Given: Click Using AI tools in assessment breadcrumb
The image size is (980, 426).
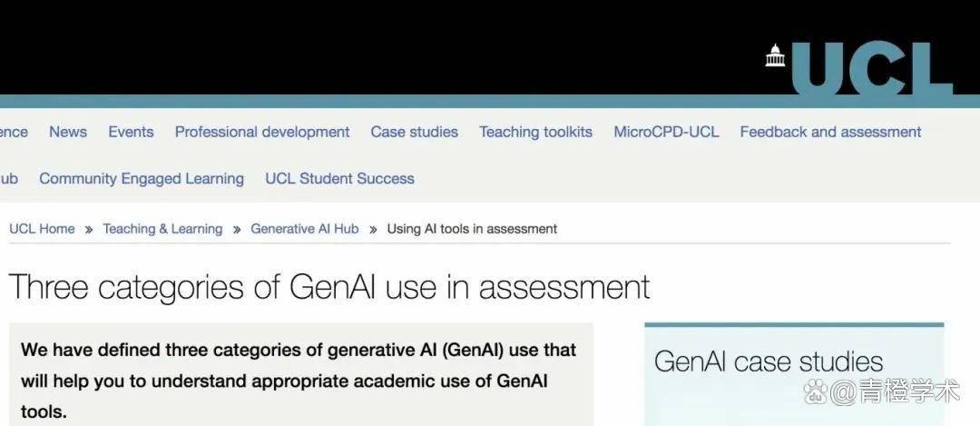Looking at the screenshot, I should click(x=472, y=229).
